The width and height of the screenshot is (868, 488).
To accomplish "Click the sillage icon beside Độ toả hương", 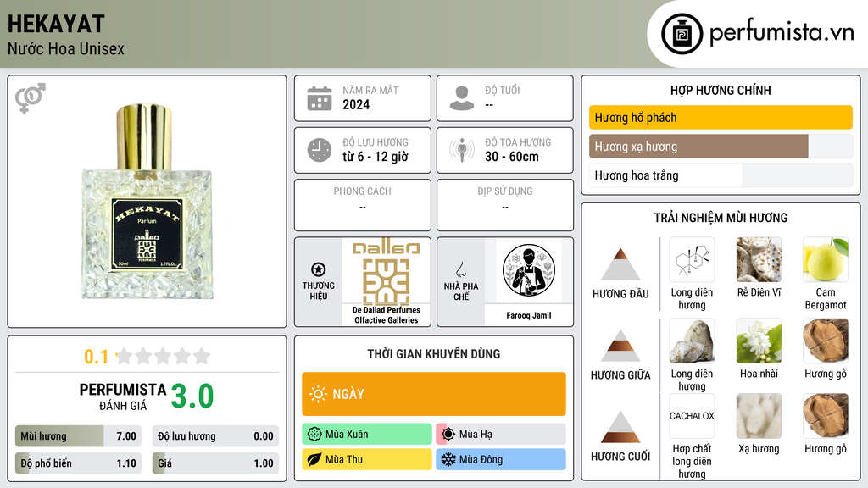I will click(x=462, y=150).
